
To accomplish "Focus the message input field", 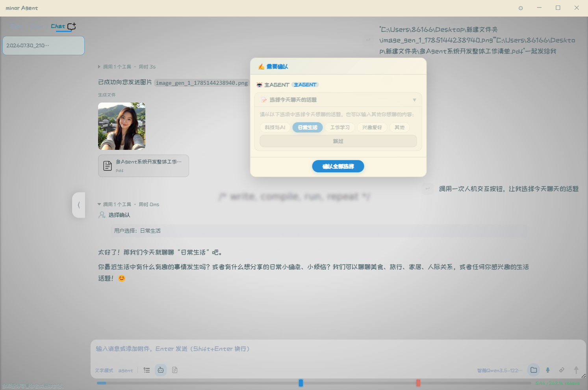I will coord(338,349).
